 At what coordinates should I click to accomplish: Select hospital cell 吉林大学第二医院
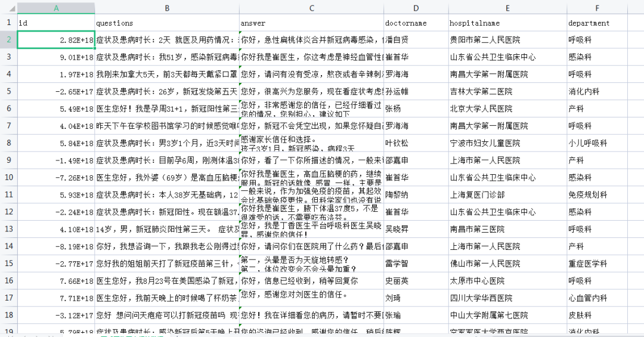click(x=507, y=91)
